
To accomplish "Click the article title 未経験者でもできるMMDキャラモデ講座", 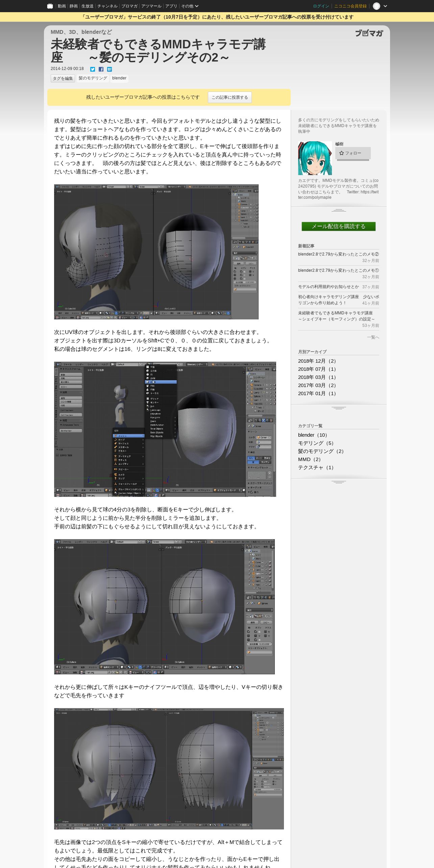I will (x=158, y=51).
